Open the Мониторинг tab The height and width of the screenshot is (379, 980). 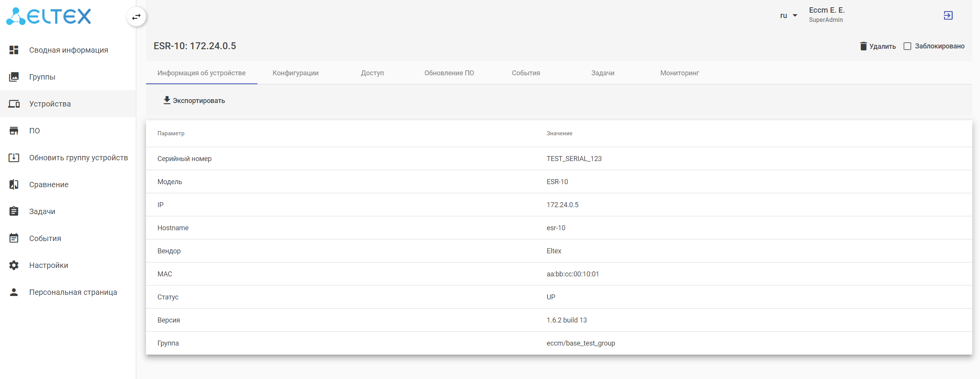pos(680,73)
